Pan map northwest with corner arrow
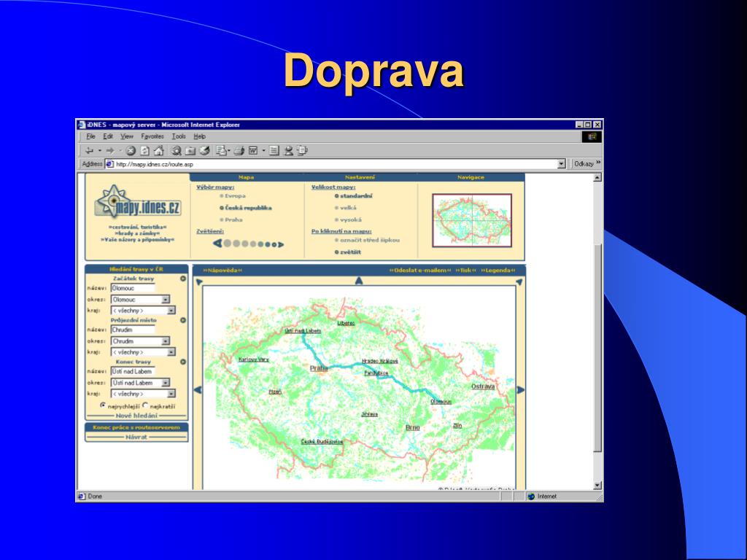747x560 pixels. coord(199,282)
